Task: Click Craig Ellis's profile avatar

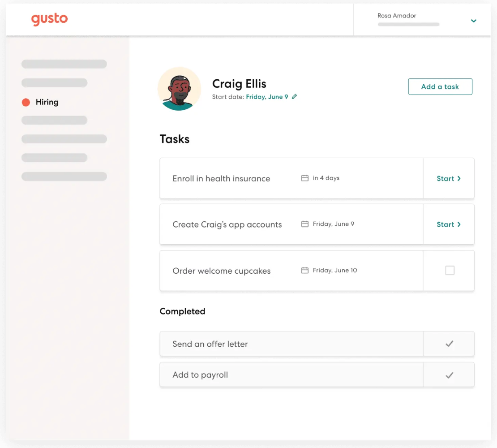Action: click(179, 88)
